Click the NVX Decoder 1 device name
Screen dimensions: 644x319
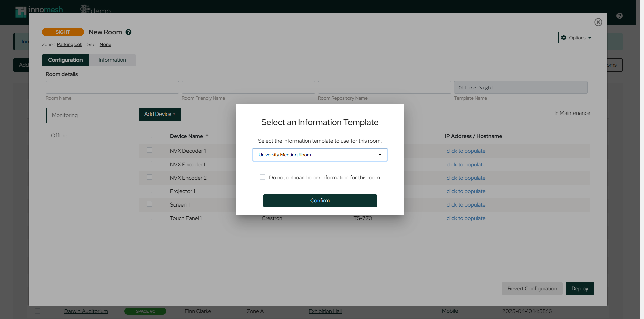(188, 151)
